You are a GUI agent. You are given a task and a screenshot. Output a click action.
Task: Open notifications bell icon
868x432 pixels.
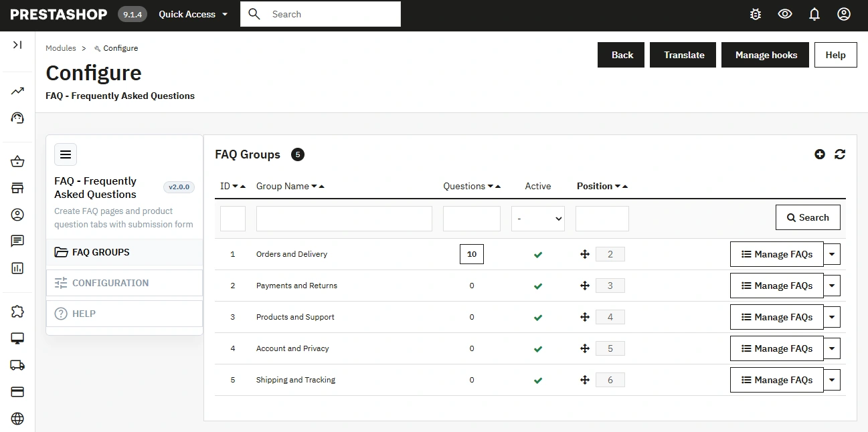click(x=814, y=14)
